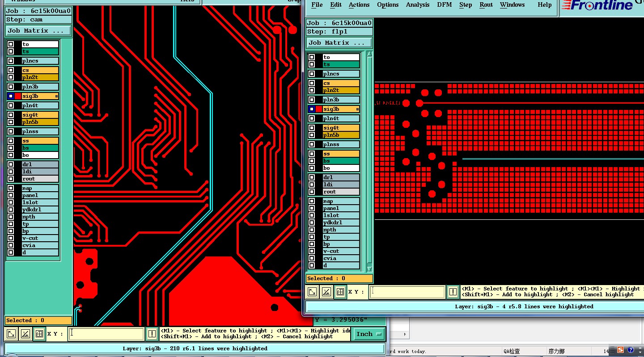The image size is (644, 357).
Task: Click layer list scroll-up arrow in flp1 window
Action: click(369, 55)
